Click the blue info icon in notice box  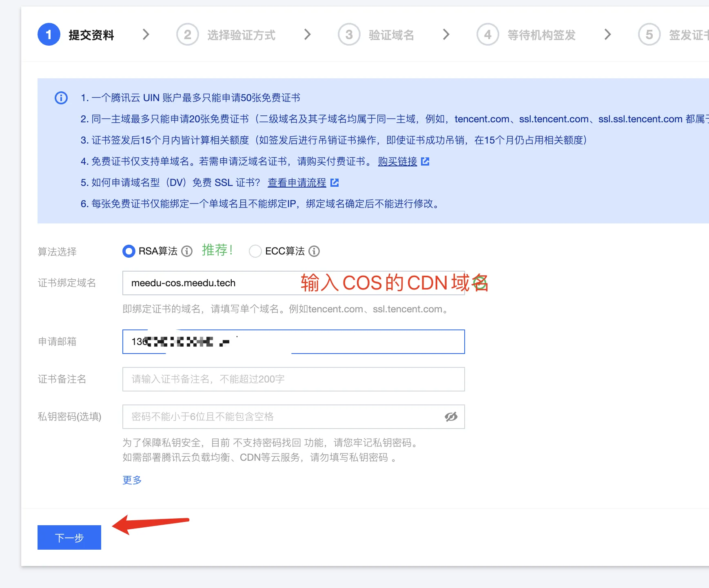pyautogui.click(x=61, y=98)
